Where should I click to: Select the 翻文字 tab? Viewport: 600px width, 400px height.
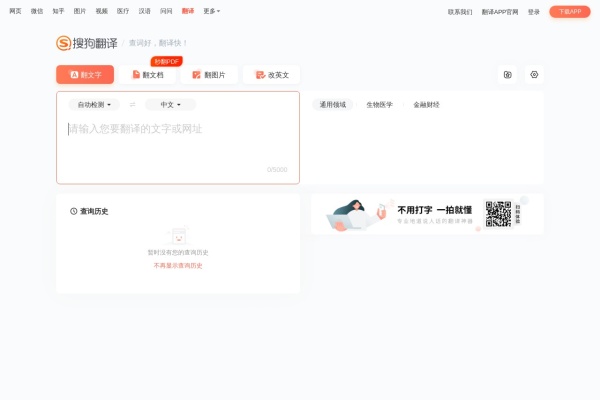[x=85, y=75]
